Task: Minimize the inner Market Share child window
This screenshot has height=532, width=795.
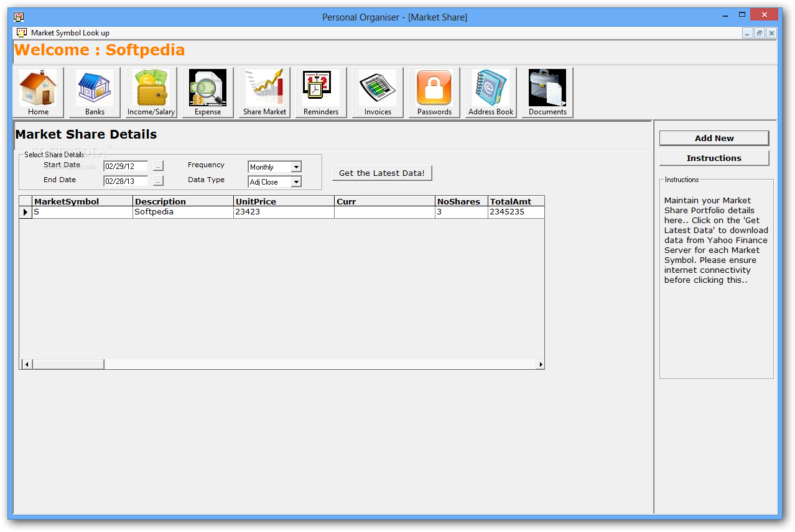Action: click(747, 34)
